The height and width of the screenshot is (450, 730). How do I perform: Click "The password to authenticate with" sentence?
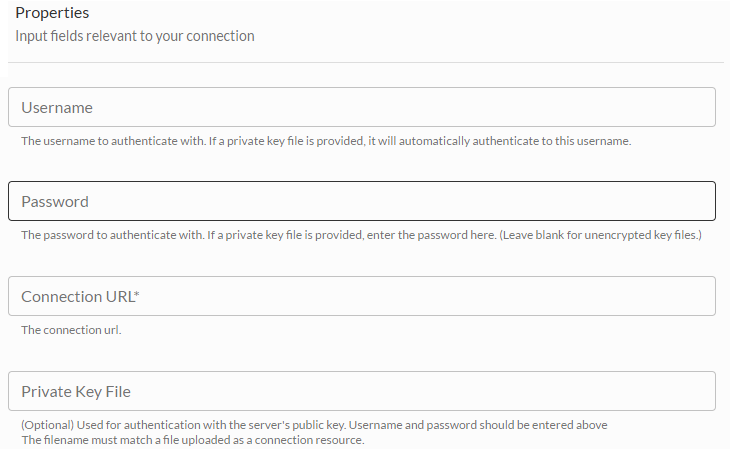[108, 236]
